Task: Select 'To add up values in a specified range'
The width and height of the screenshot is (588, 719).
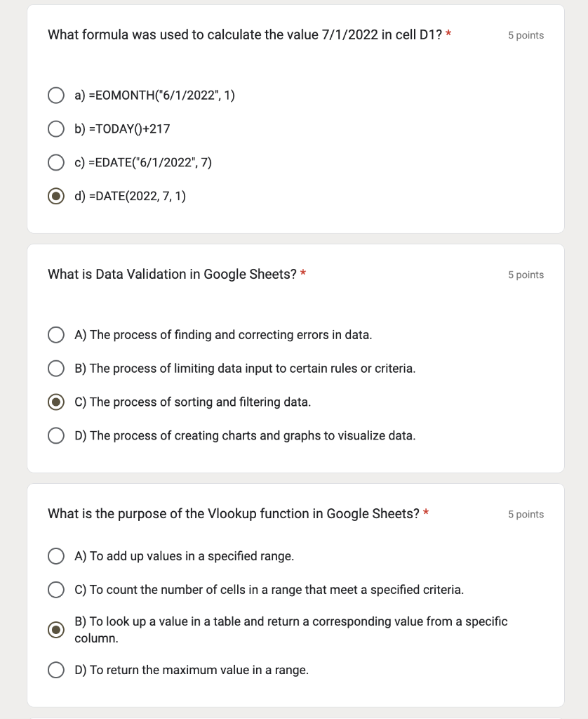Action: coord(56,556)
